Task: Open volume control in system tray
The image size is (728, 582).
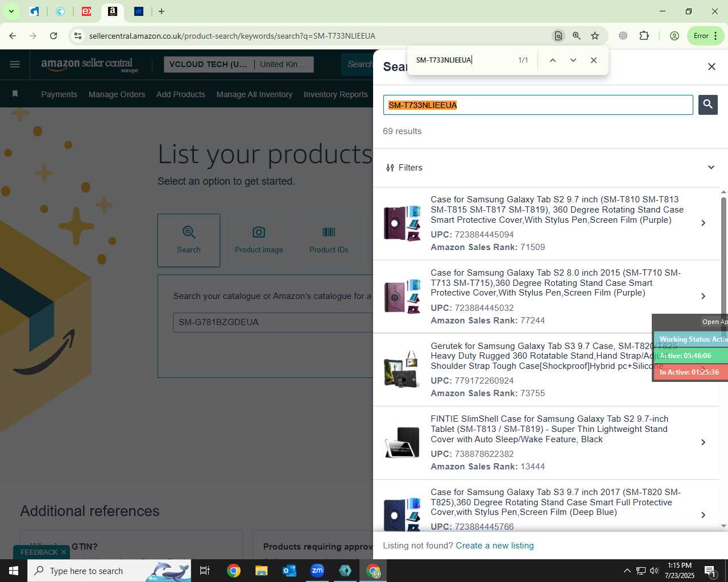Action: (654, 571)
